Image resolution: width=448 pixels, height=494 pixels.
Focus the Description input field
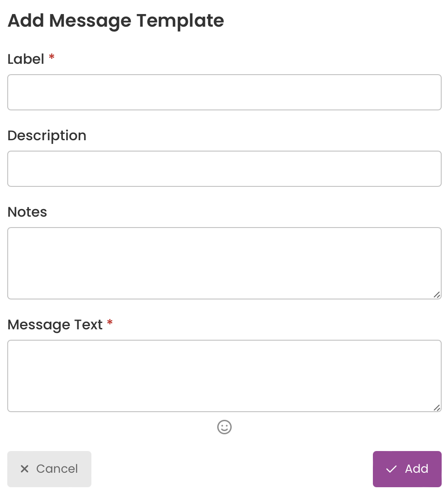[x=224, y=169]
